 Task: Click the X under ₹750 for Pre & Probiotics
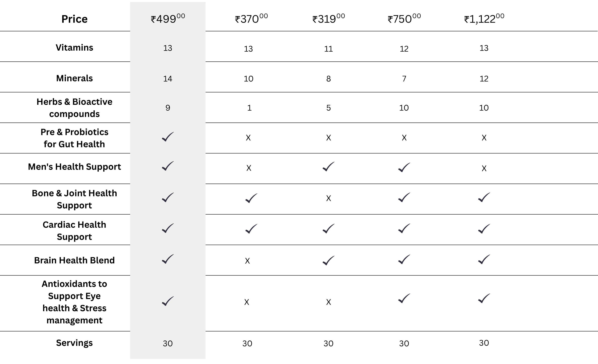[x=404, y=138]
